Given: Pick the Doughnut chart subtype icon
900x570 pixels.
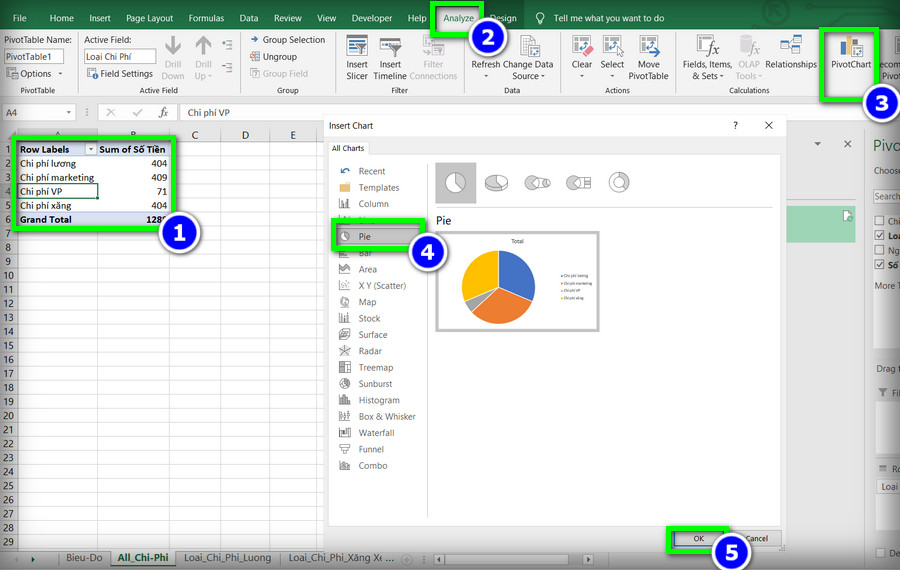Looking at the screenshot, I should 619,183.
